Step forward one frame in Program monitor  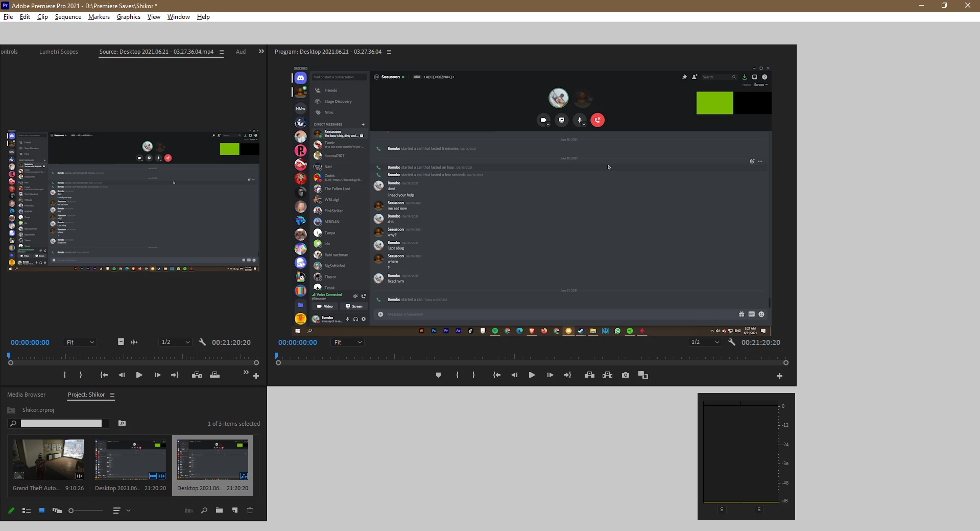pos(550,375)
